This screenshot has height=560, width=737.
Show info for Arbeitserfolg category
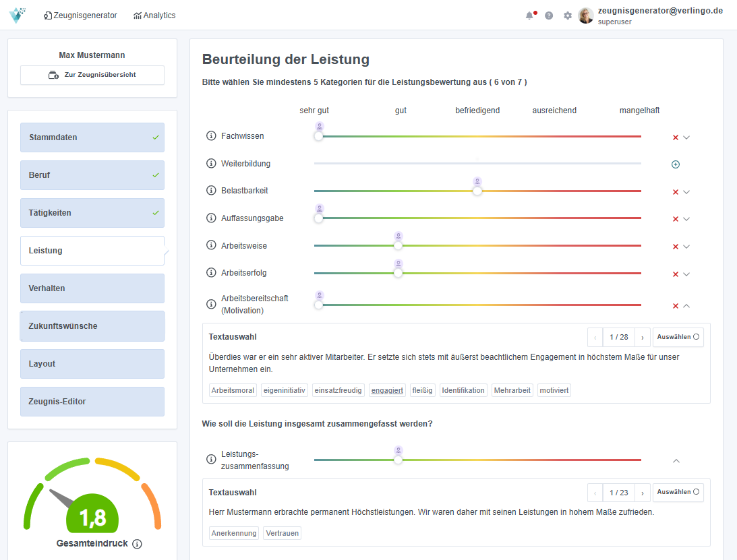pyautogui.click(x=211, y=272)
